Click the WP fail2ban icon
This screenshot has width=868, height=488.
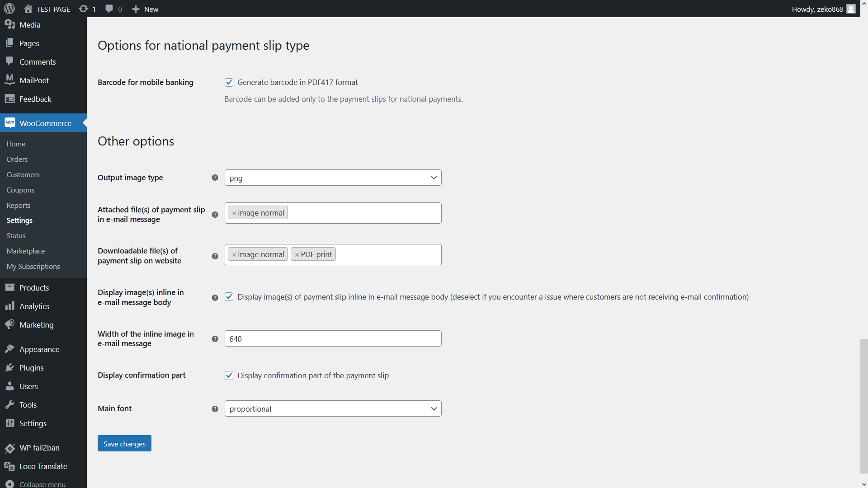pyautogui.click(x=9, y=448)
